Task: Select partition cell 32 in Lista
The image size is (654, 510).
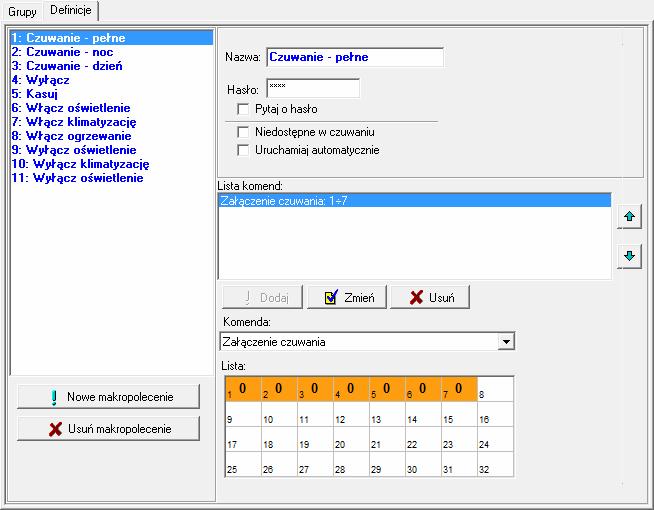Action: coord(496,464)
